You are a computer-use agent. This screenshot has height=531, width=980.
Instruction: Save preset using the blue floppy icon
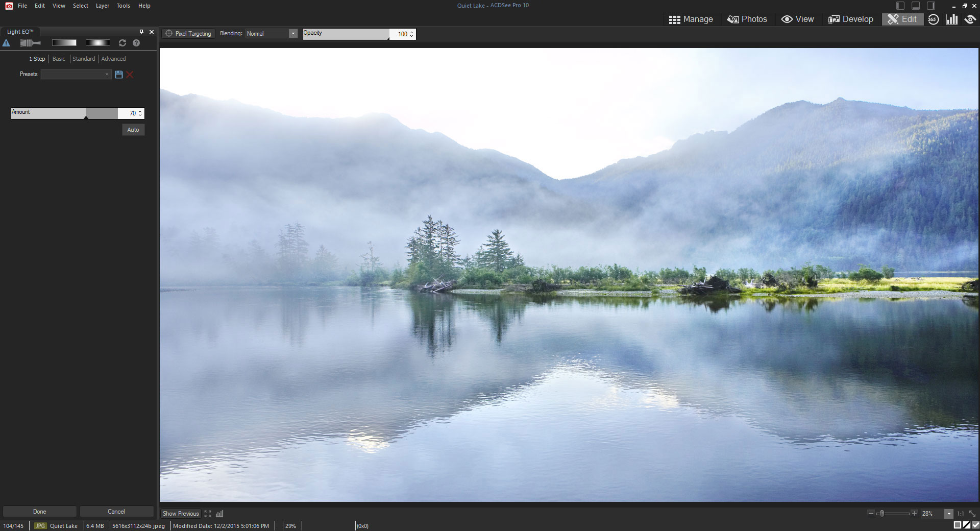(x=119, y=75)
